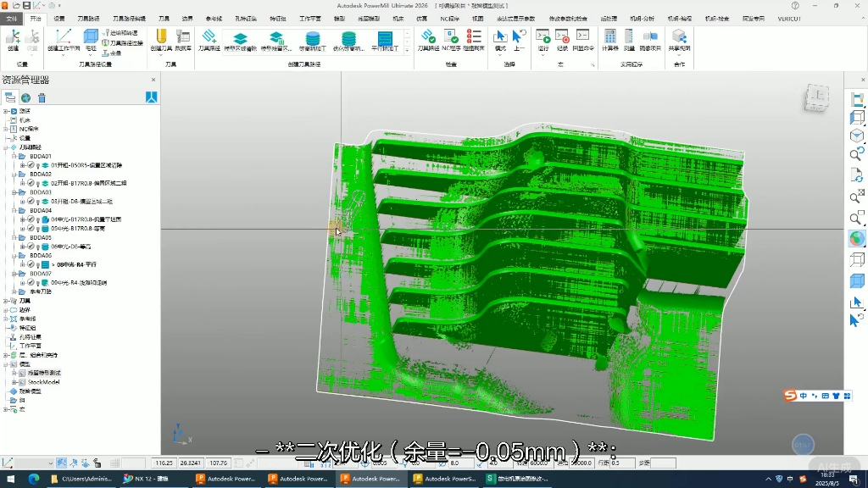868x488 pixels.
Task: Close the 资源管理器 explorer panel
Action: tap(153, 80)
